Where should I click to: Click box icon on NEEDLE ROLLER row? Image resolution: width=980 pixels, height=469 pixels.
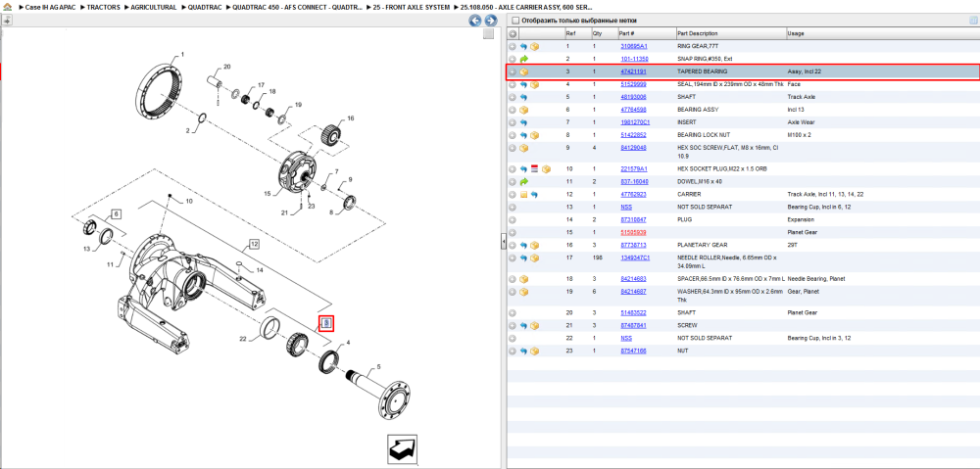[535, 258]
